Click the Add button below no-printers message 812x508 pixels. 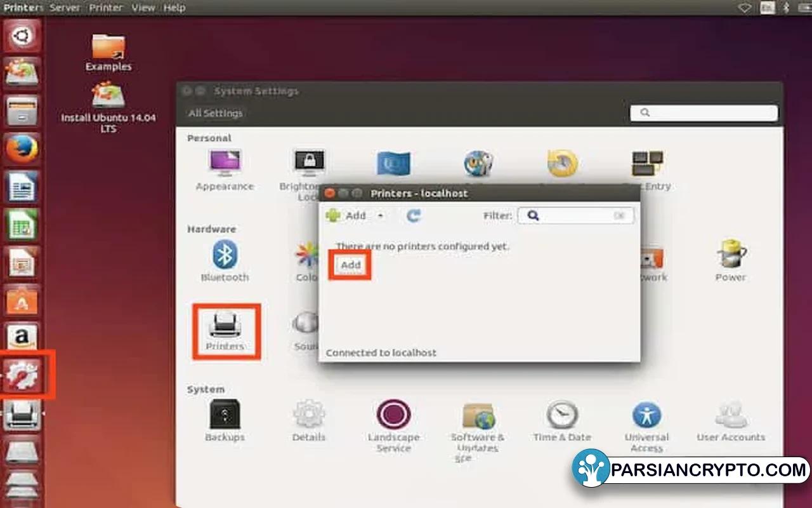[351, 265]
